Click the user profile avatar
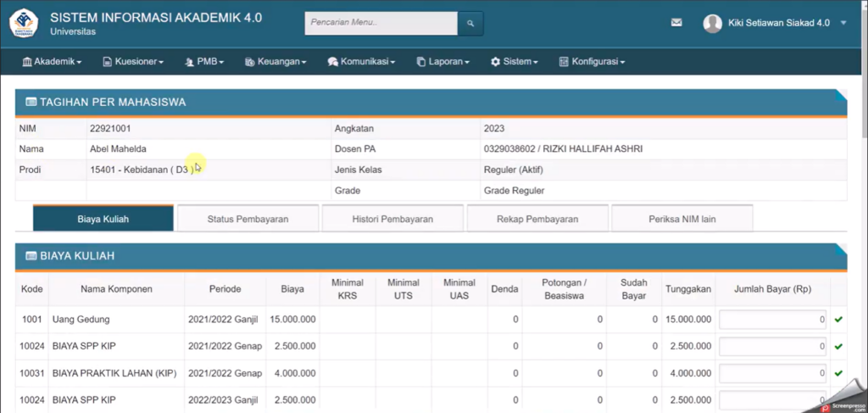This screenshot has width=868, height=413. click(712, 23)
